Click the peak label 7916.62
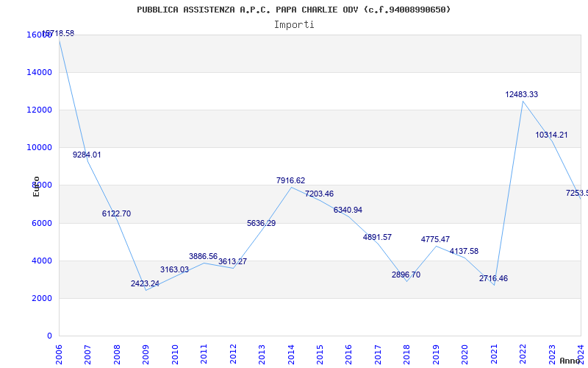The image size is (588, 368). (x=290, y=180)
